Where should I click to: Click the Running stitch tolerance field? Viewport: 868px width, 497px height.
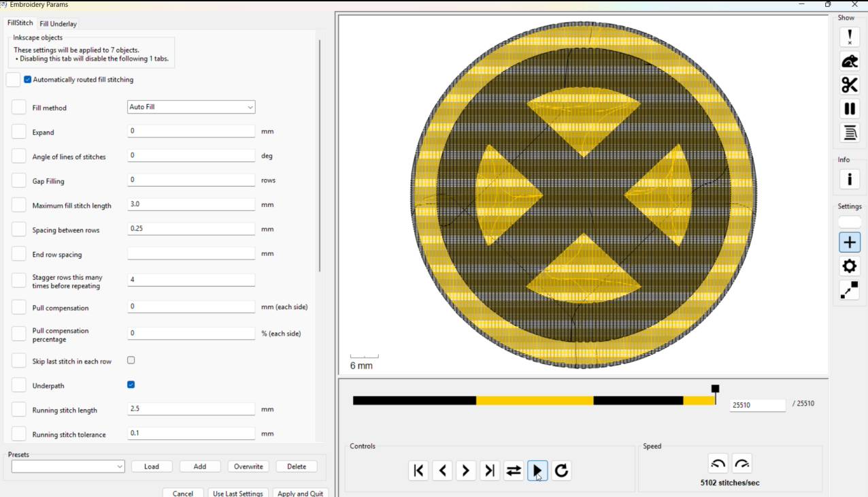pos(191,433)
